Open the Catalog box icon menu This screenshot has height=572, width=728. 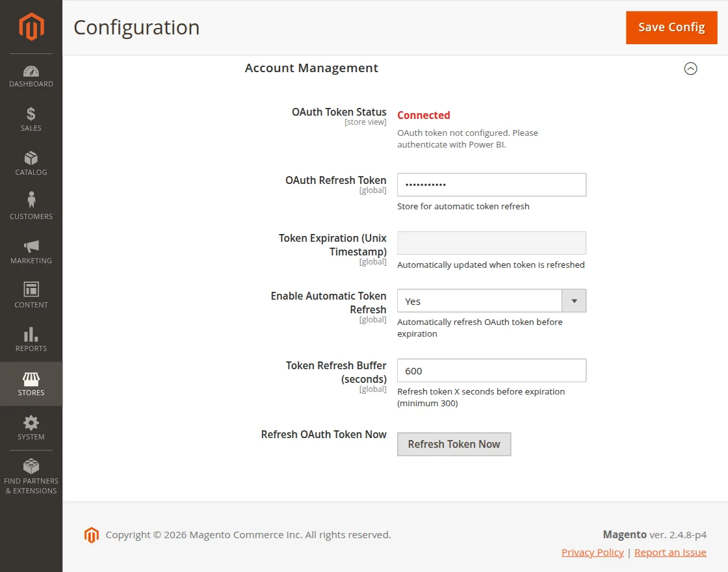coord(31,159)
